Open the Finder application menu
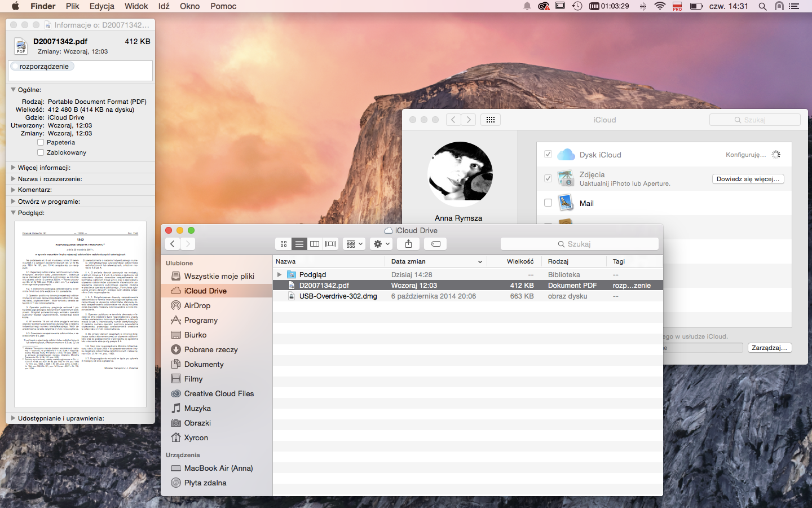 pyautogui.click(x=43, y=6)
